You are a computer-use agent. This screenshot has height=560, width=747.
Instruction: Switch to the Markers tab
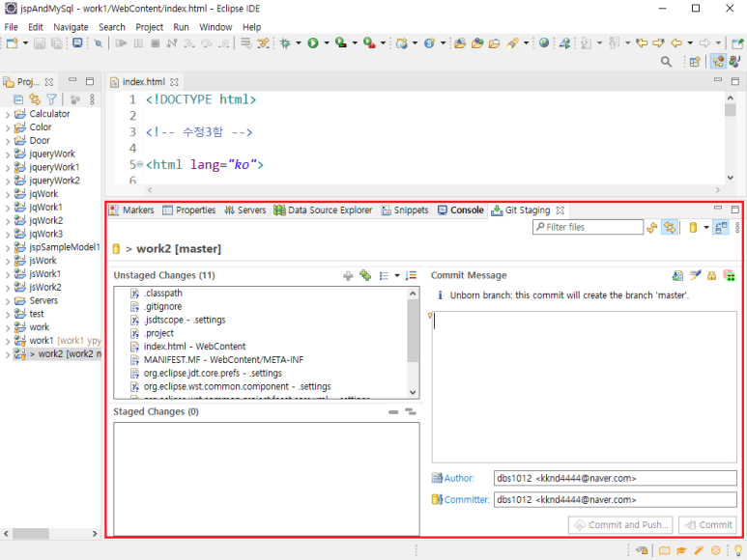point(131,210)
